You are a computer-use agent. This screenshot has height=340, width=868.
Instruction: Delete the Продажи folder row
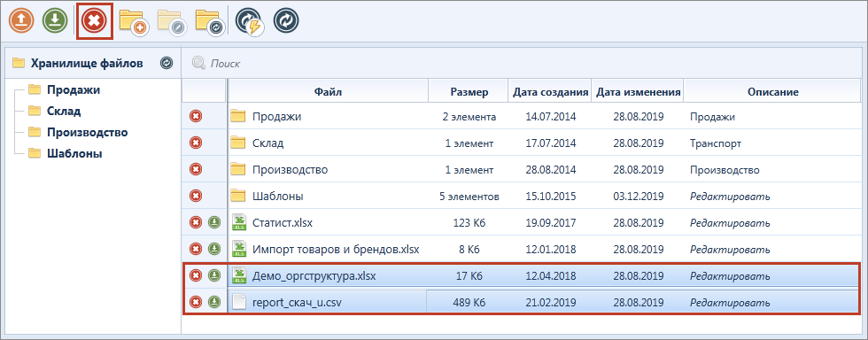tap(196, 116)
